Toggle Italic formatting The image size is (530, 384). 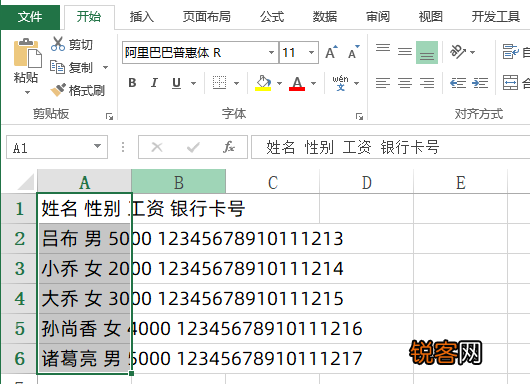coord(154,83)
